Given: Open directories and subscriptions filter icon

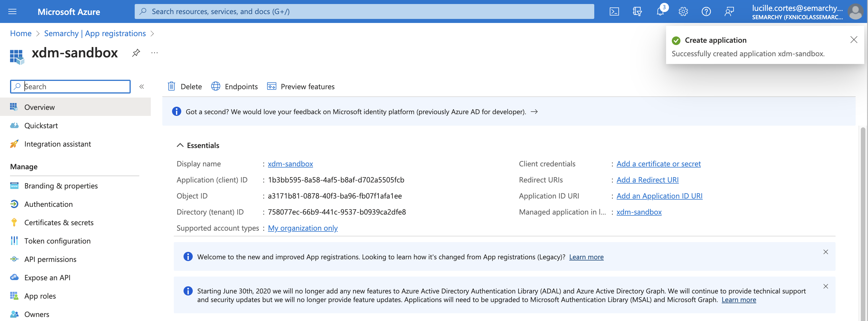Looking at the screenshot, I should point(637,12).
